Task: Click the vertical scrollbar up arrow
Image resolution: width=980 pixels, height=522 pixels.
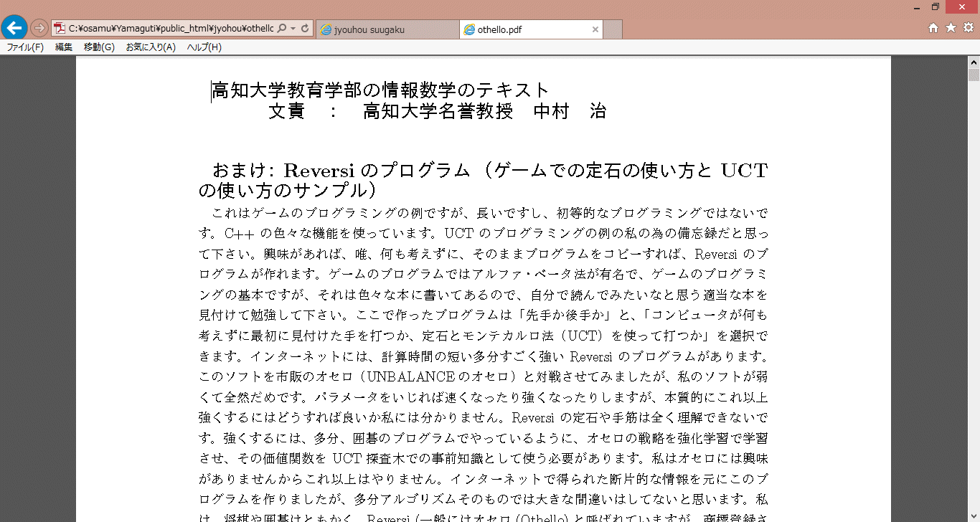Action: [x=974, y=62]
